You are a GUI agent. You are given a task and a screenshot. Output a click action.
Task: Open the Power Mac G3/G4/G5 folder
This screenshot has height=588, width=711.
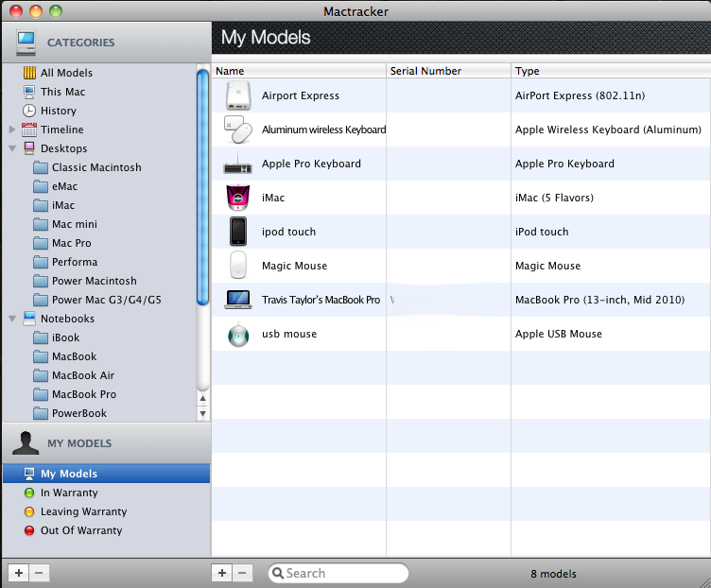click(x=97, y=300)
